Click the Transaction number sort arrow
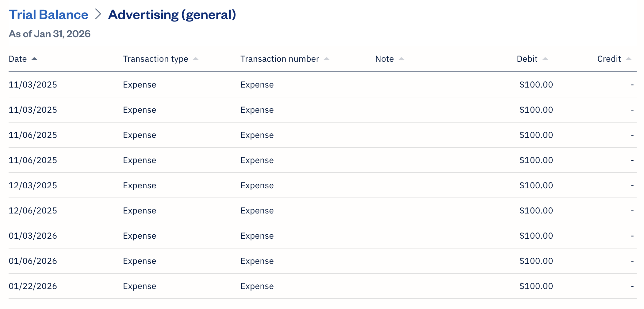Screen dimensions: 644x309 (x=327, y=59)
